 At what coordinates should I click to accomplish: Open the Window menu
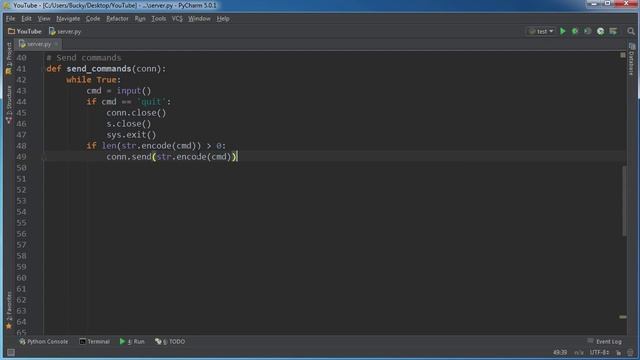tap(199, 18)
